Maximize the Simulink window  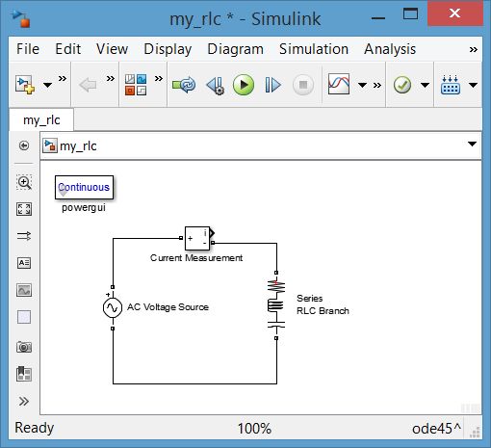point(410,13)
